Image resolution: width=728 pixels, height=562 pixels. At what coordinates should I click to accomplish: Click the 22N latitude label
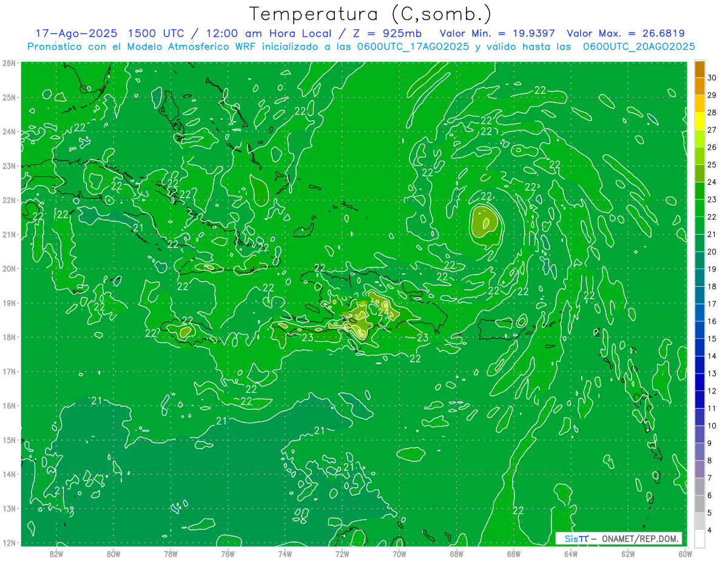click(9, 200)
